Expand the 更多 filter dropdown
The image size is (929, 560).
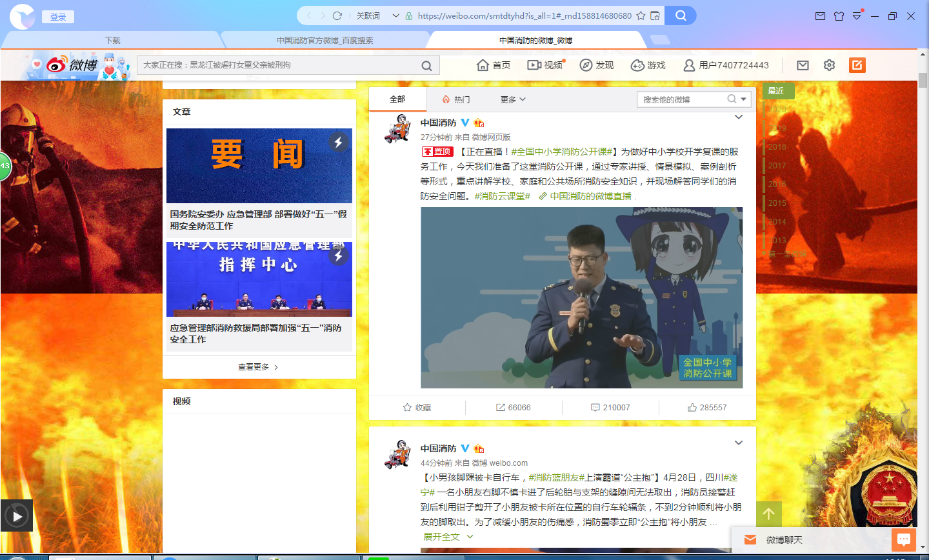click(513, 99)
